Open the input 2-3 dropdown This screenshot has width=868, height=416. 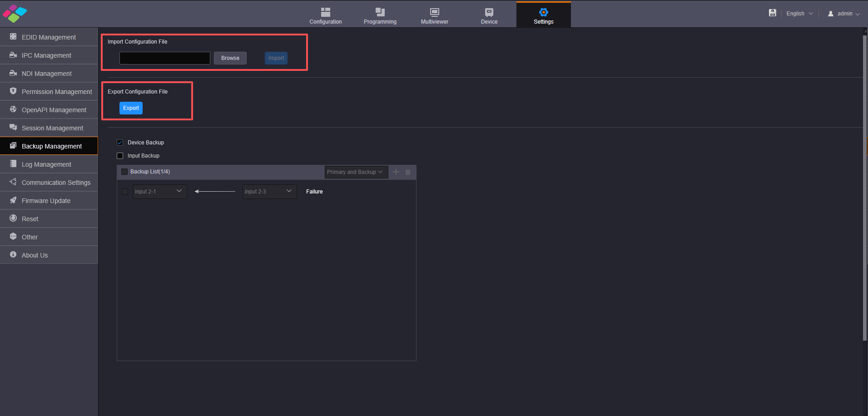tap(269, 192)
